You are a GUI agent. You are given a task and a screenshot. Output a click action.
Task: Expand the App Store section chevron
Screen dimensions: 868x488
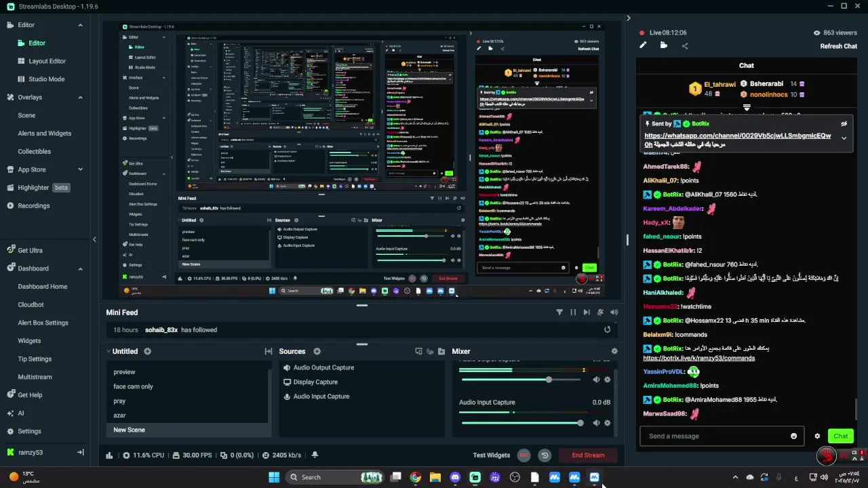pyautogui.click(x=80, y=169)
